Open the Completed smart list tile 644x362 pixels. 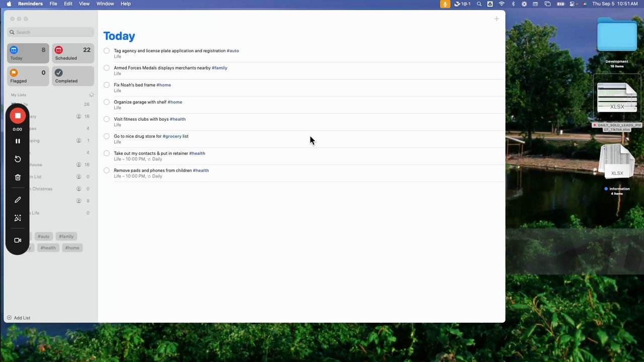(73, 76)
